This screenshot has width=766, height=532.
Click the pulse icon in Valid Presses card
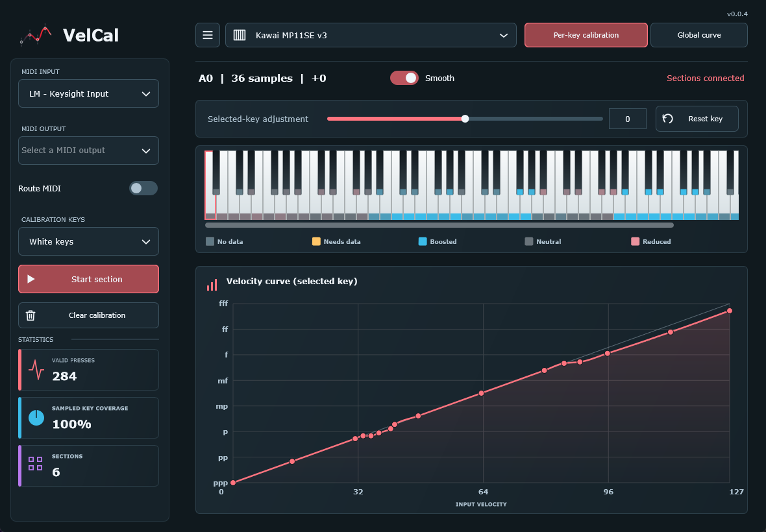(x=36, y=370)
